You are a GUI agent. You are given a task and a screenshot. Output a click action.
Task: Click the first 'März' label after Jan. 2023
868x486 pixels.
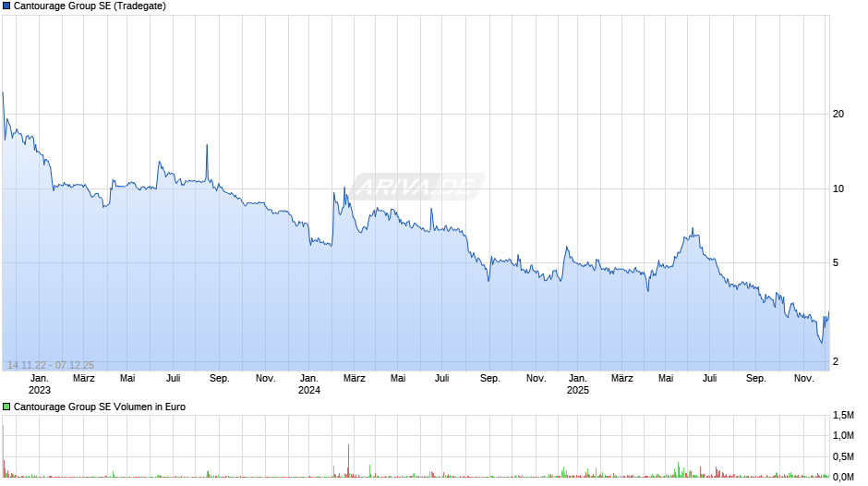[x=84, y=379]
